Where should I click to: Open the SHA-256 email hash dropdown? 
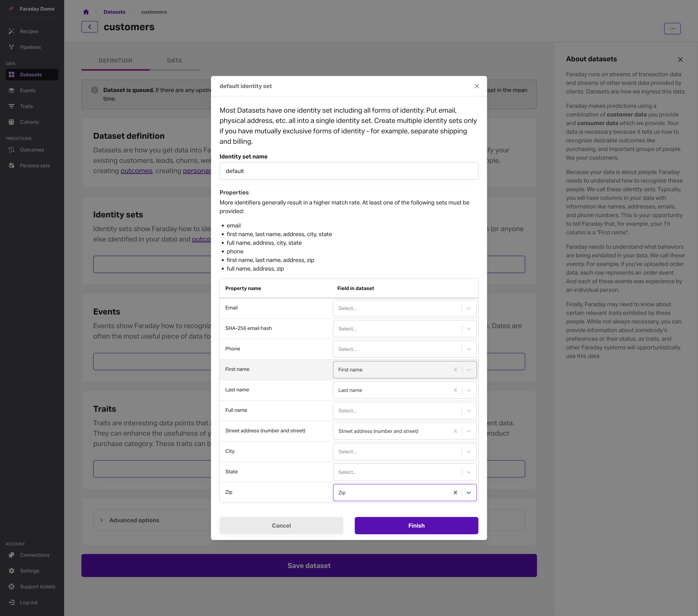pos(405,328)
